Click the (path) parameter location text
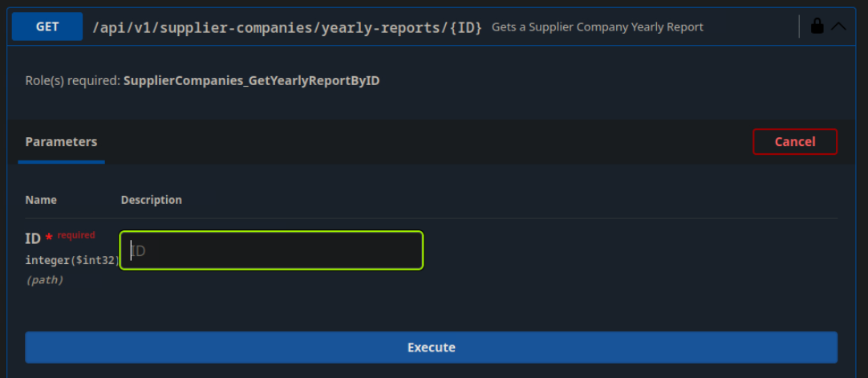This screenshot has height=378, width=868. [x=44, y=280]
